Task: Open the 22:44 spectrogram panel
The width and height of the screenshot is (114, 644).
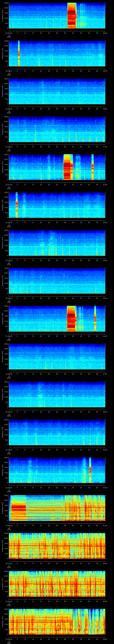Action: 57,281
